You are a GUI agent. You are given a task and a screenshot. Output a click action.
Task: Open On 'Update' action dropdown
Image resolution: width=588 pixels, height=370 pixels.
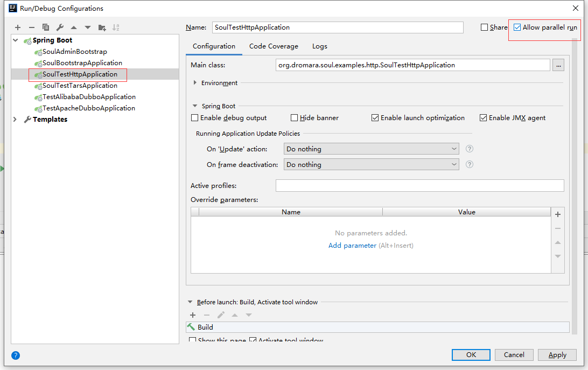(x=371, y=149)
